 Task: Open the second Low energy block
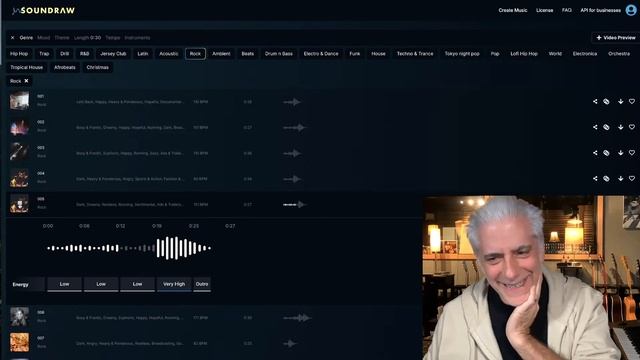(x=101, y=284)
